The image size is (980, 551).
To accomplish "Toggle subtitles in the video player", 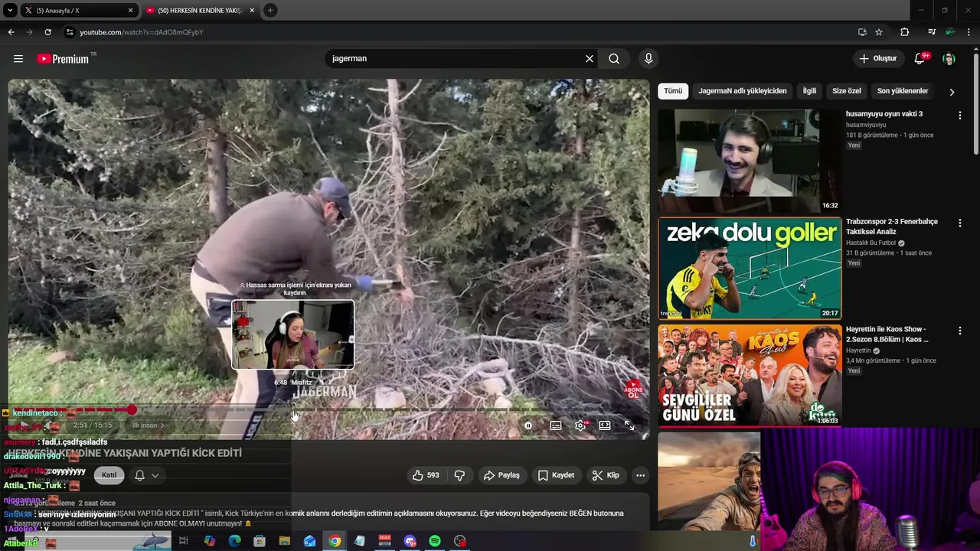I will point(556,425).
